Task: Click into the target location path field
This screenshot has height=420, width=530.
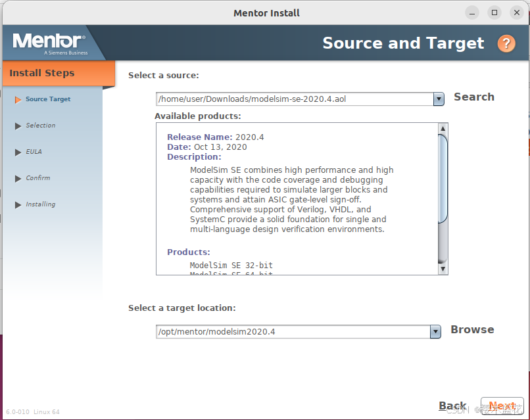Action: click(x=293, y=332)
